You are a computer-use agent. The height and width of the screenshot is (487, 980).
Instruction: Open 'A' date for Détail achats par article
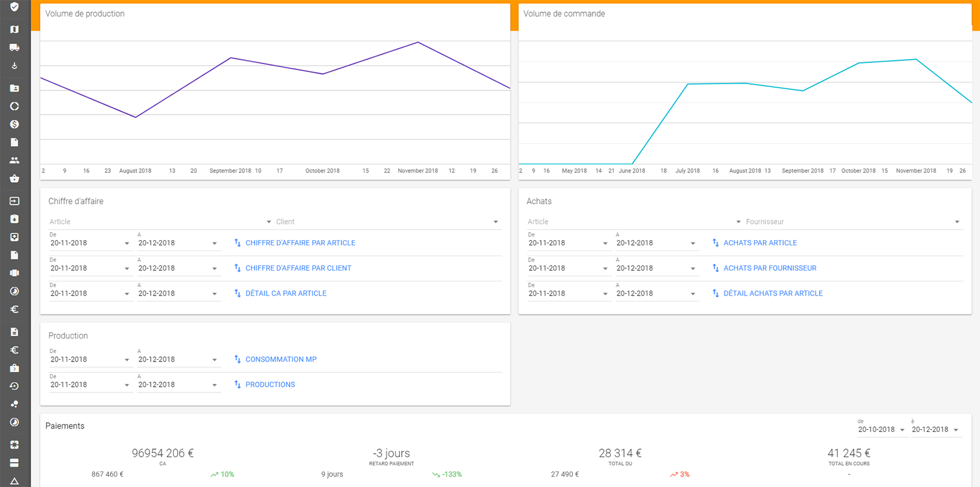coord(656,293)
